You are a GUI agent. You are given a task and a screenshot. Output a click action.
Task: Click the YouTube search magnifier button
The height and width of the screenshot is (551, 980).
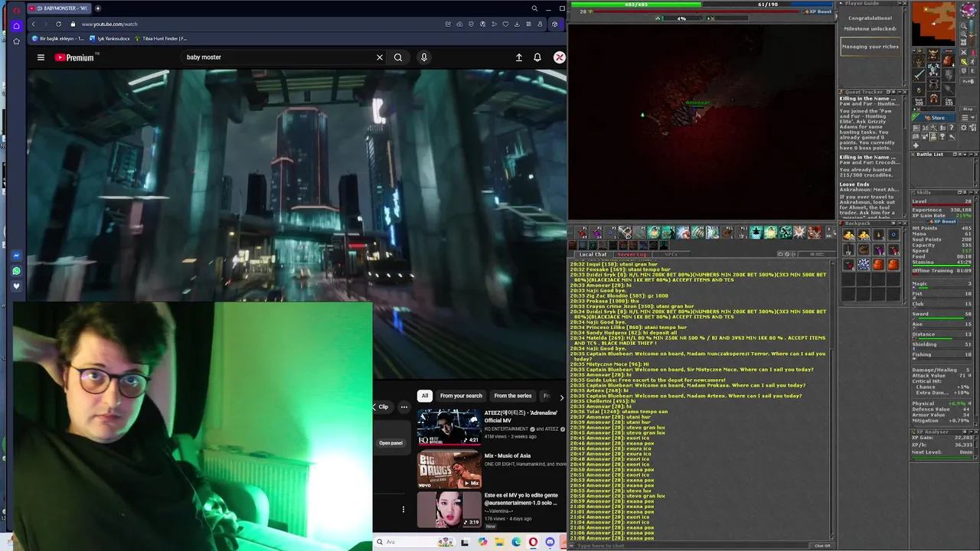pos(398,57)
